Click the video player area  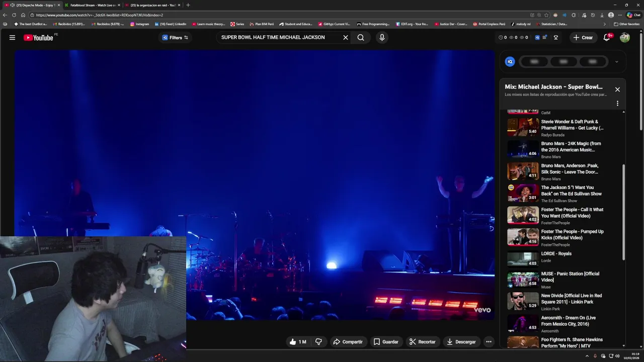[x=255, y=185]
